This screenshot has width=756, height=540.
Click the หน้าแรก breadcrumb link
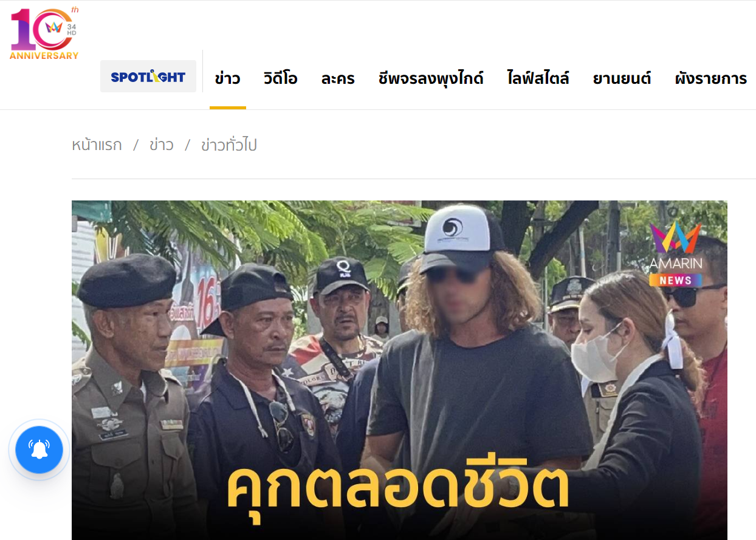click(x=97, y=145)
